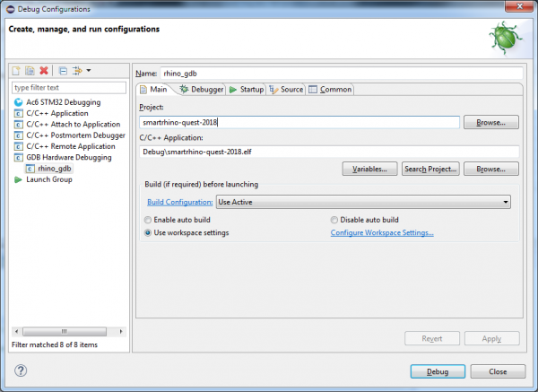Enable auto build radio option

[x=149, y=220]
